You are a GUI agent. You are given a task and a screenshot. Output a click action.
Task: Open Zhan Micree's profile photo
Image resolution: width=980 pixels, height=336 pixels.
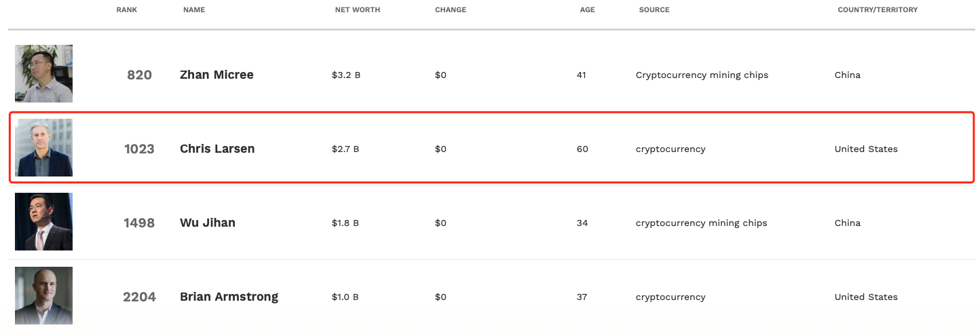click(43, 73)
